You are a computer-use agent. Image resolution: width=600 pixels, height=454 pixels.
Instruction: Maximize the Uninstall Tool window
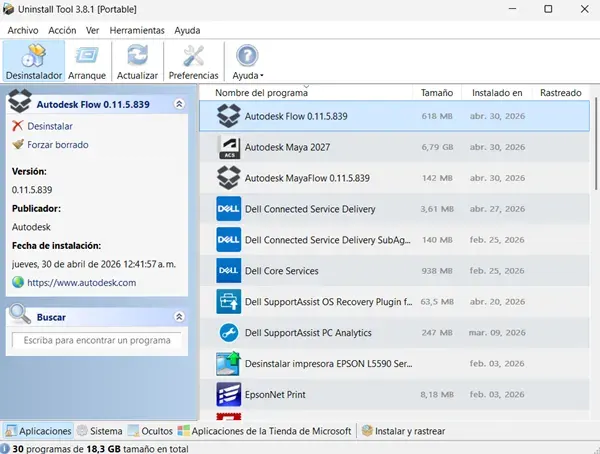point(548,9)
